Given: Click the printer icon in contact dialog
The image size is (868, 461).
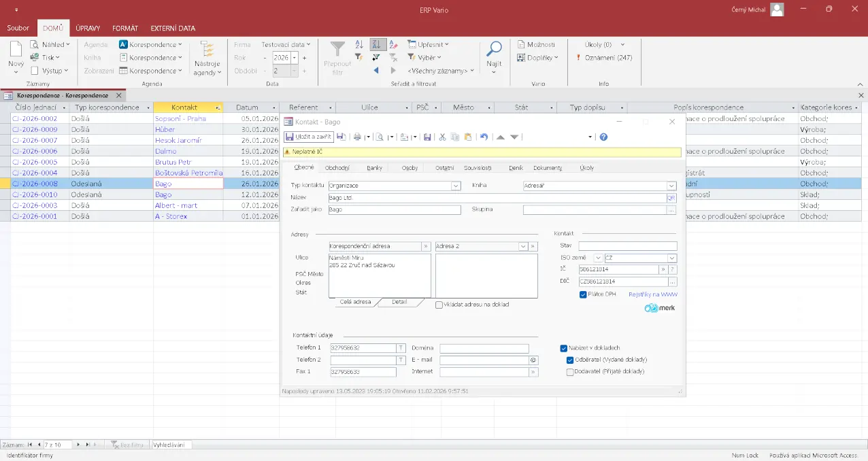Looking at the screenshot, I should click(x=357, y=137).
